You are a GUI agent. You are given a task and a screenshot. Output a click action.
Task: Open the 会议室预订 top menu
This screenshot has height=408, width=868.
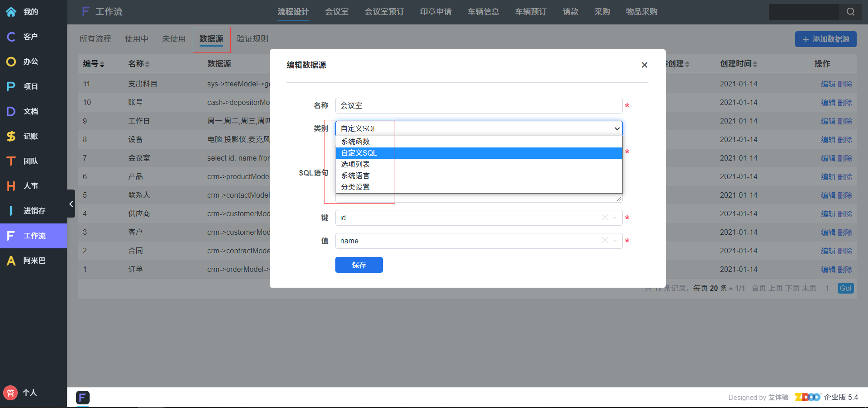pos(384,12)
